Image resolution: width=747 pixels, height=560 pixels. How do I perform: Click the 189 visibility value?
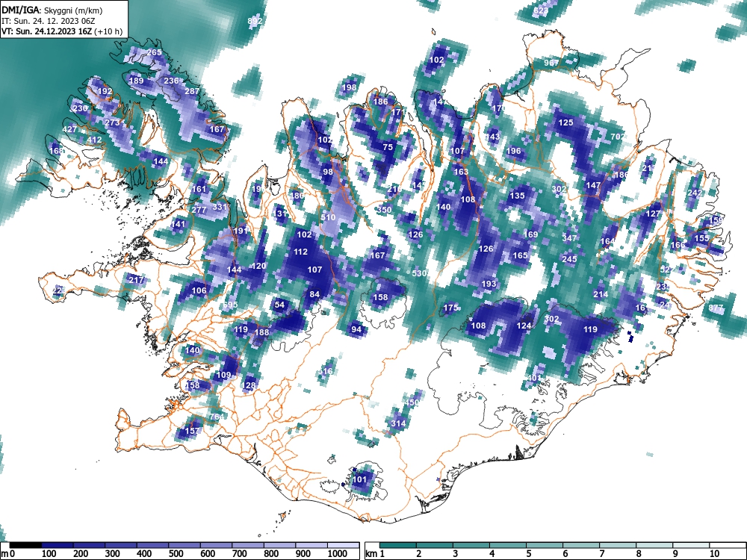point(136,81)
